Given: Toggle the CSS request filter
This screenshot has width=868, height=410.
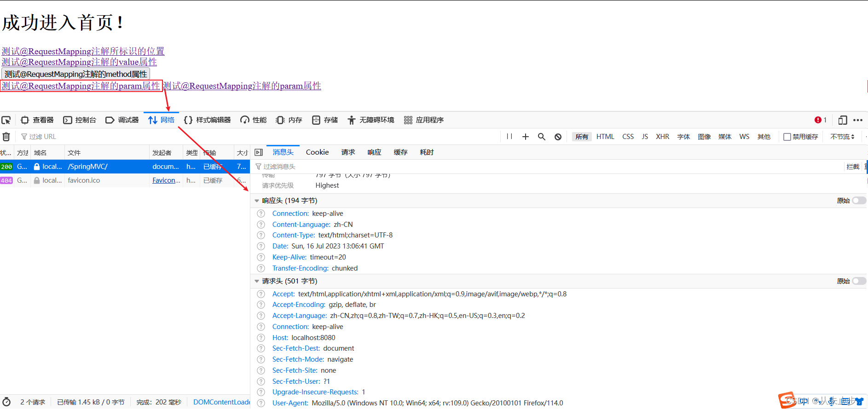Looking at the screenshot, I should 628,137.
